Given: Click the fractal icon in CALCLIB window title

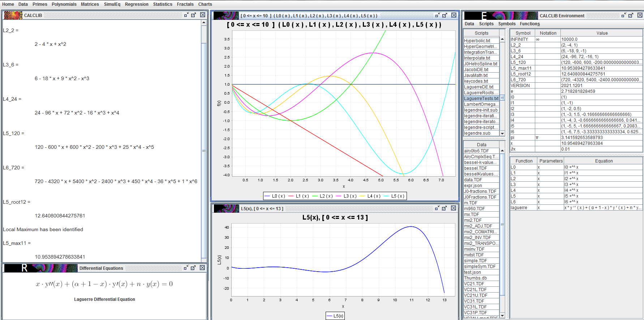Looking at the screenshot, I should point(13,15).
